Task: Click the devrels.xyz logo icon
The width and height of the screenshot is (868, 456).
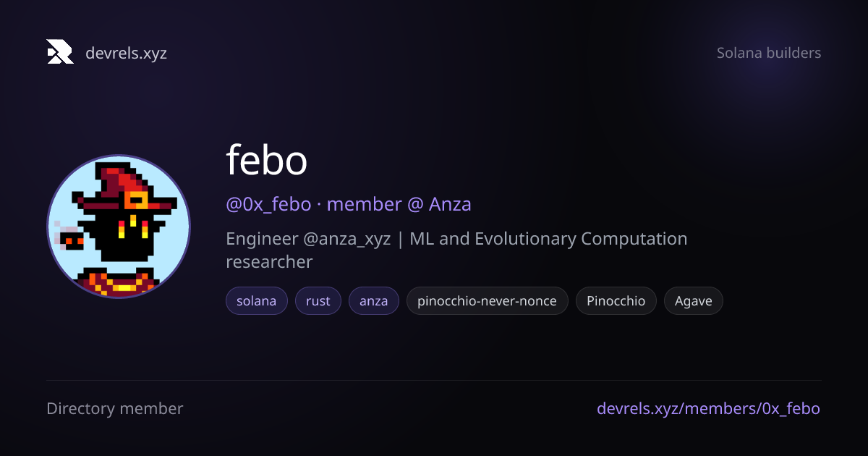Action: tap(60, 52)
